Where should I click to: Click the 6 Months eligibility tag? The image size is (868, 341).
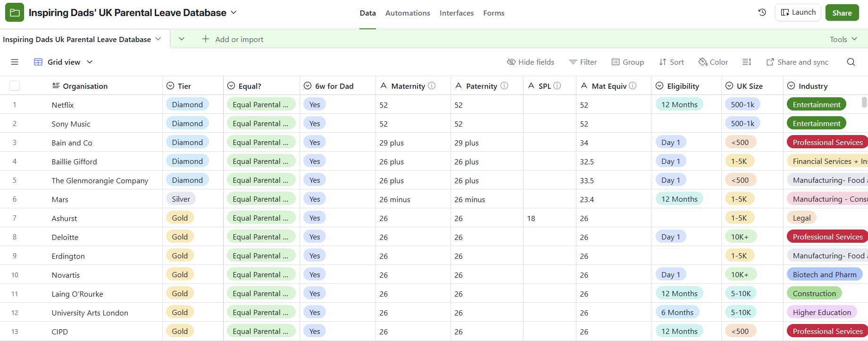[x=677, y=312]
